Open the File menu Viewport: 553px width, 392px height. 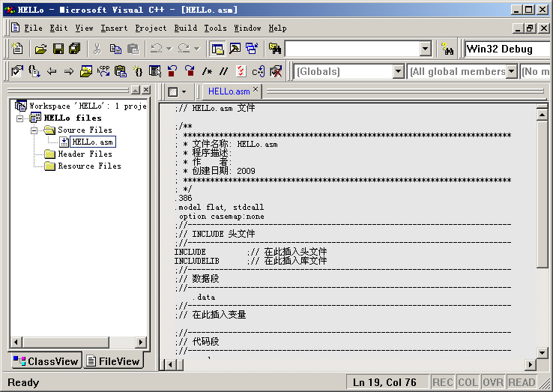click(x=33, y=28)
